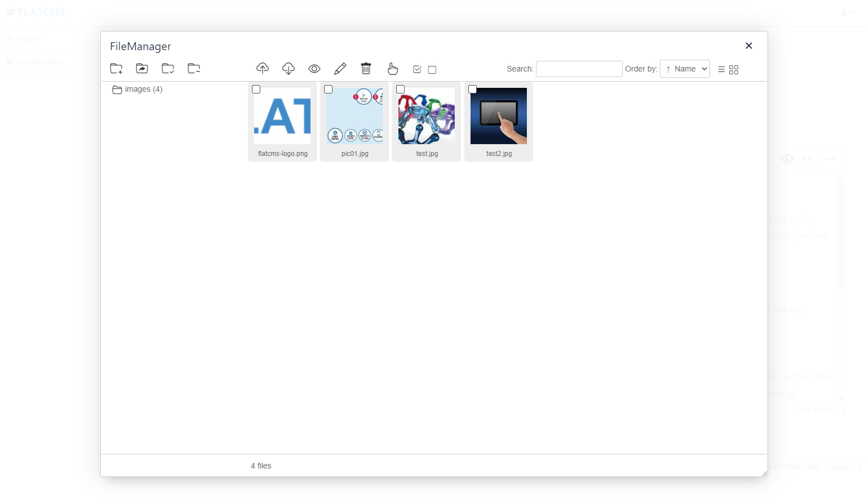Viewport: 865px width, 504px height.
Task: Select all files with checked-box icon
Action: [417, 69]
